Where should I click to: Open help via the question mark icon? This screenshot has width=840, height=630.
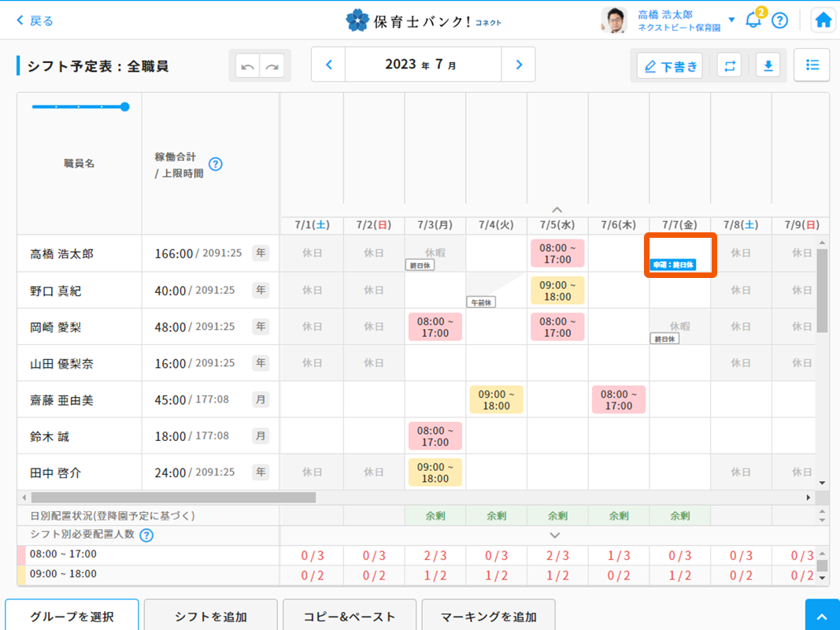tap(779, 20)
